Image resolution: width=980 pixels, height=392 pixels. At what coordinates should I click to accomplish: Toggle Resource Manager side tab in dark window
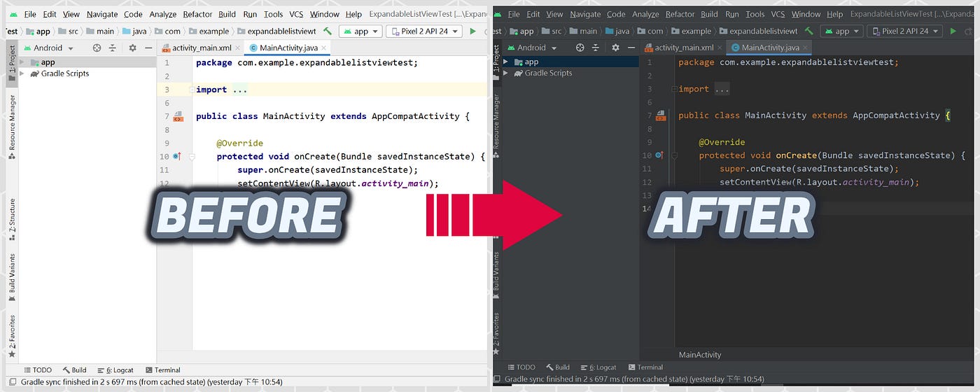point(496,127)
